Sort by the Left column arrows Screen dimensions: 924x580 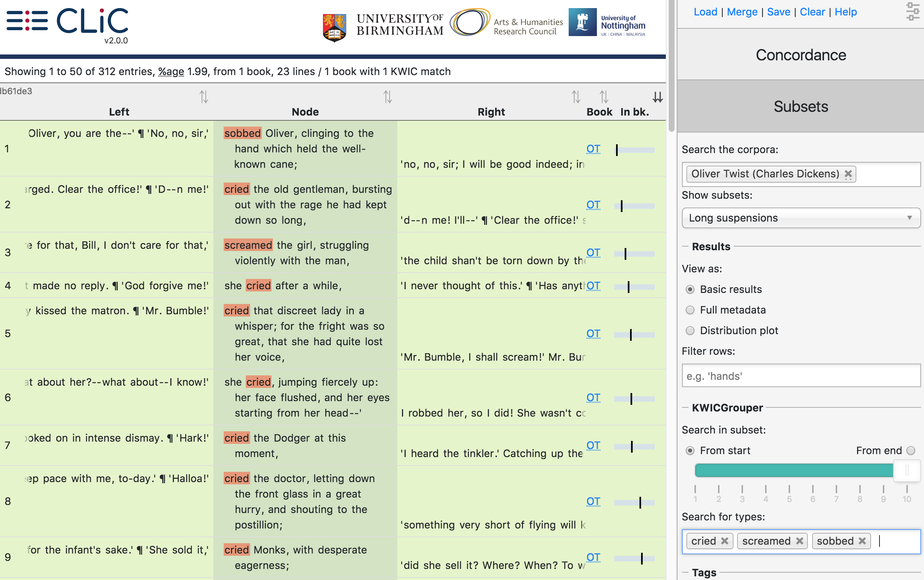pyautogui.click(x=203, y=97)
